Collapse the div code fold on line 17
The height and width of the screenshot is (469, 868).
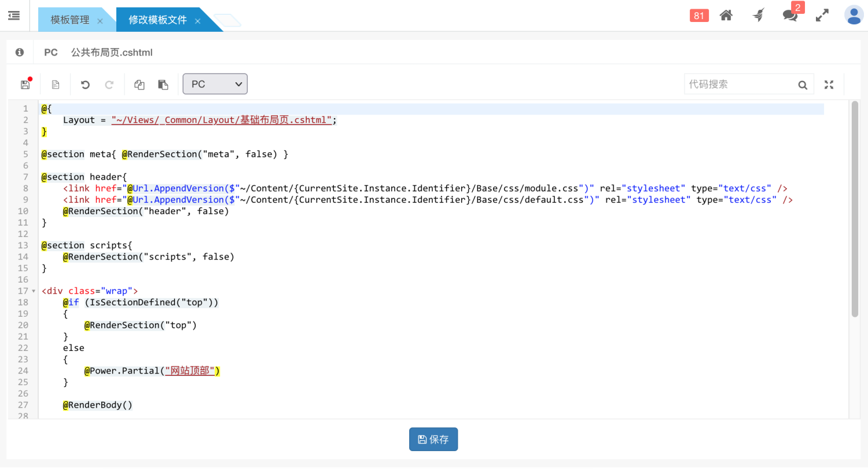34,291
